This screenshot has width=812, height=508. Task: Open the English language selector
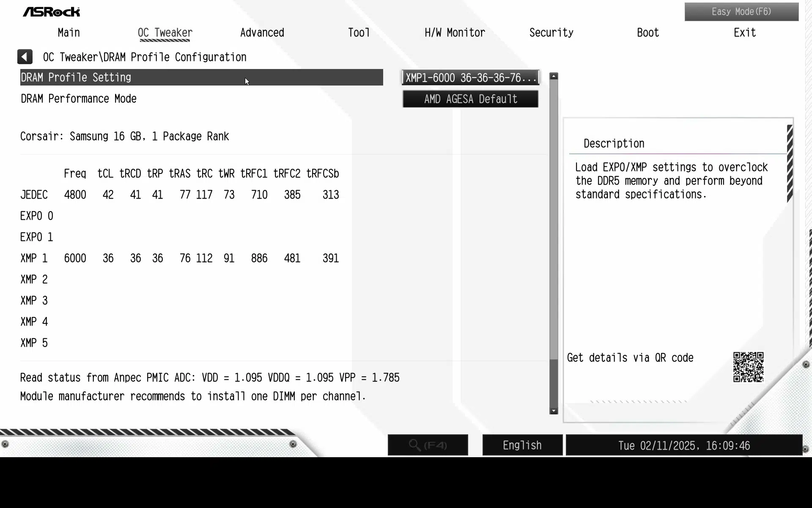[522, 445]
